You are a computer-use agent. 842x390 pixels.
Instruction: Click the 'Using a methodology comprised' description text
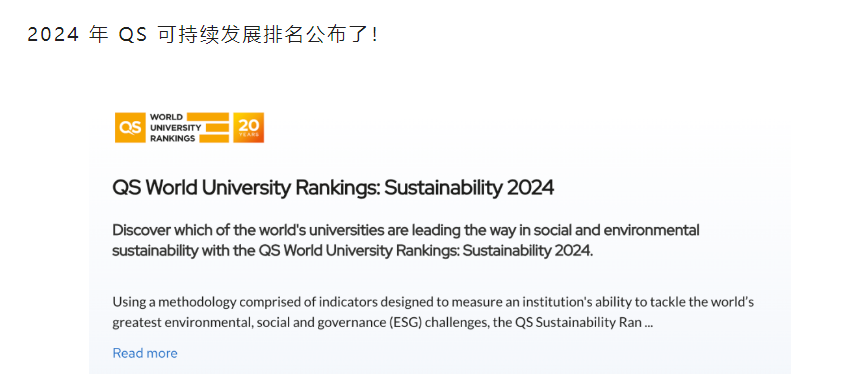[433, 312]
